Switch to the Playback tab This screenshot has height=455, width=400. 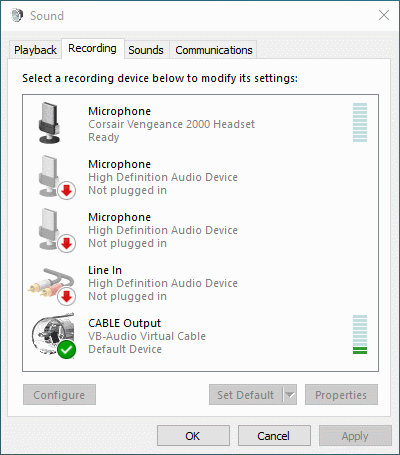tap(35, 50)
